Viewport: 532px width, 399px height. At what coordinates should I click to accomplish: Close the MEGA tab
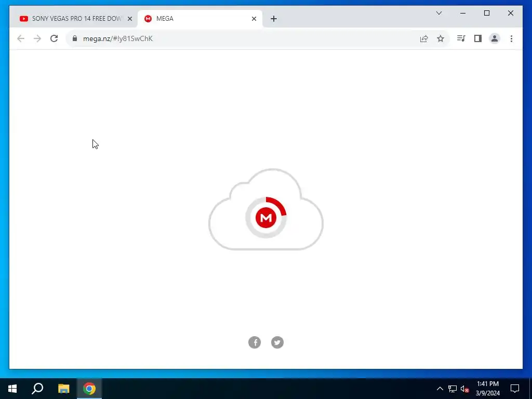click(254, 19)
